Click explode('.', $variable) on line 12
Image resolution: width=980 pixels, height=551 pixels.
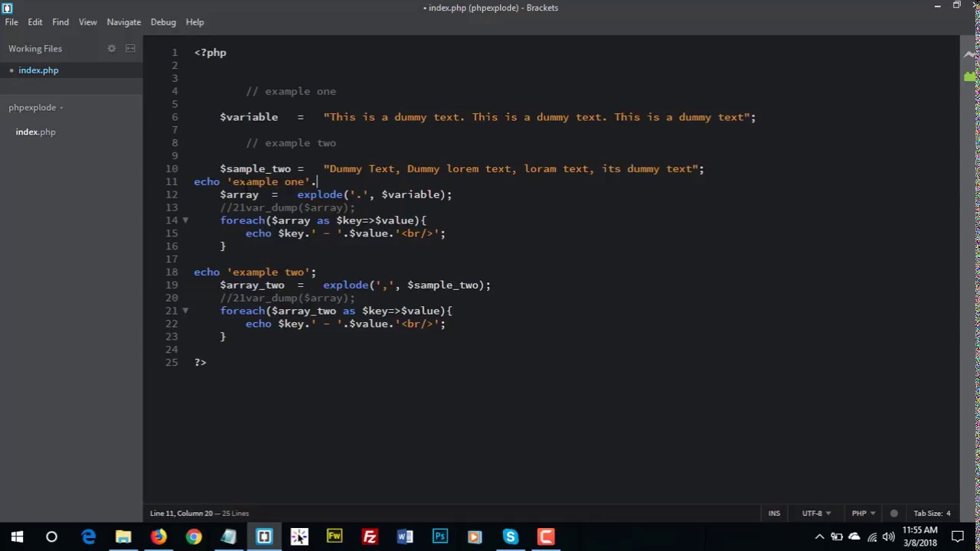point(374,194)
